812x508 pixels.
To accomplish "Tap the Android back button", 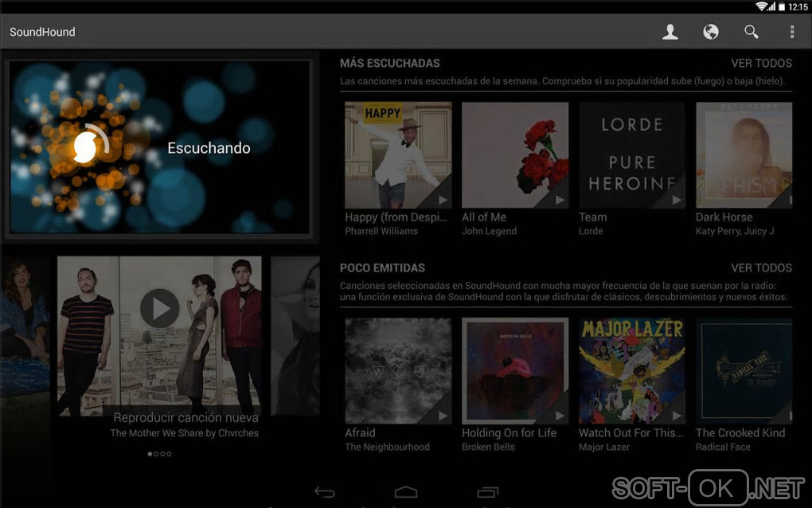I will point(325,492).
